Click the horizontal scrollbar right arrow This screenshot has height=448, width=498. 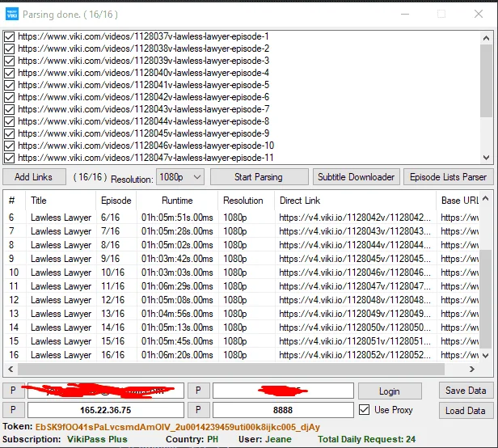[472, 369]
